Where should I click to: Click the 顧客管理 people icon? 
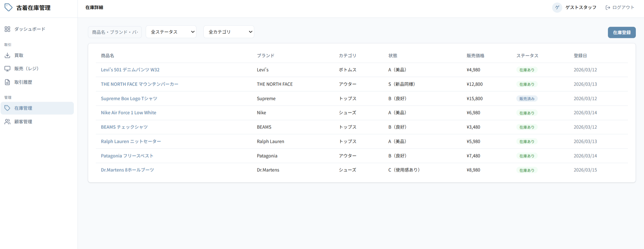(x=7, y=122)
